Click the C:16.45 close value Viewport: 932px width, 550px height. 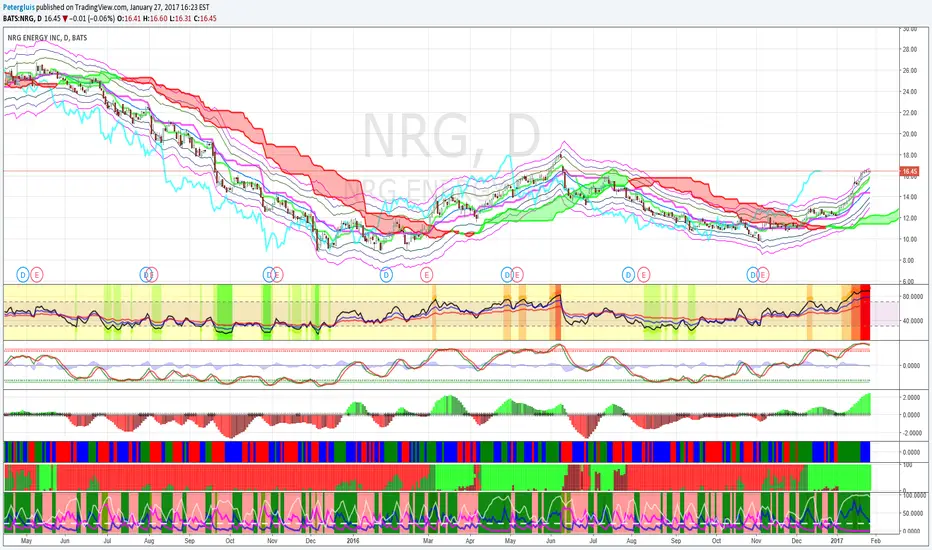[x=204, y=18]
